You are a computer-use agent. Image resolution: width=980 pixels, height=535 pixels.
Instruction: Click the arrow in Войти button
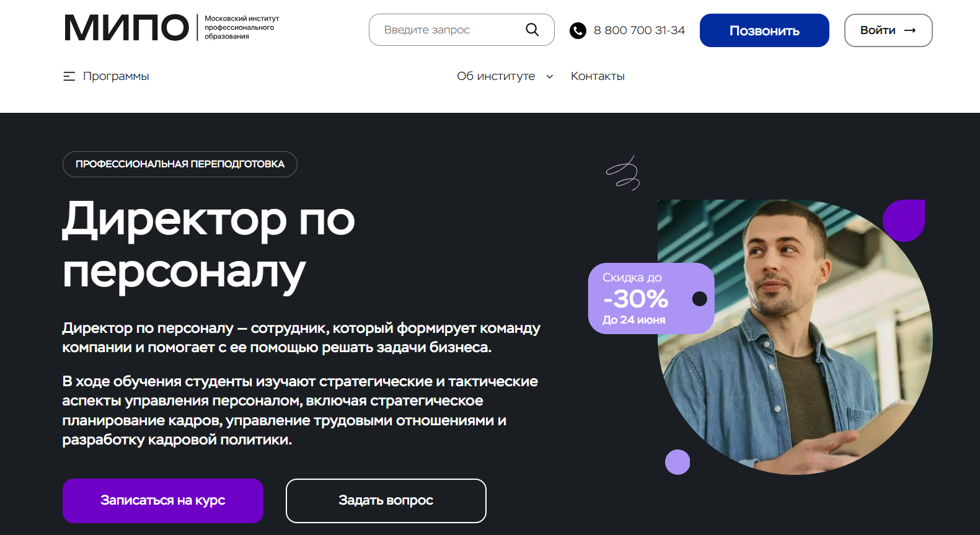pyautogui.click(x=910, y=30)
